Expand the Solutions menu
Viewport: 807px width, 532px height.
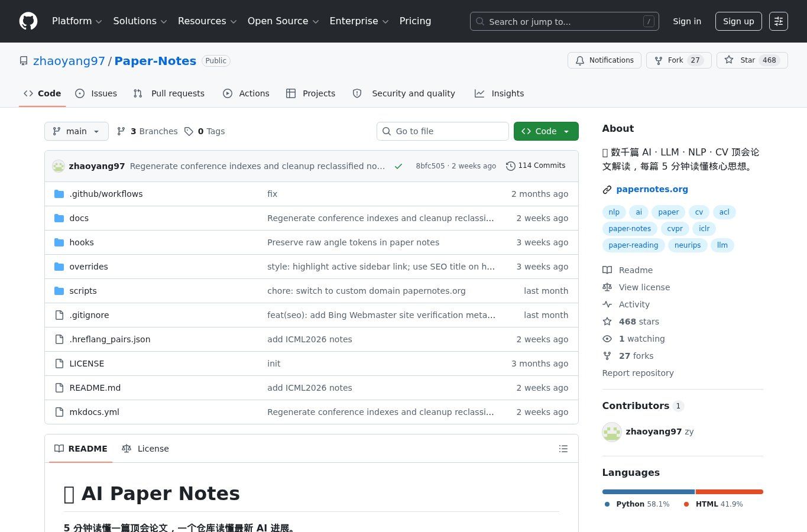coord(140,21)
